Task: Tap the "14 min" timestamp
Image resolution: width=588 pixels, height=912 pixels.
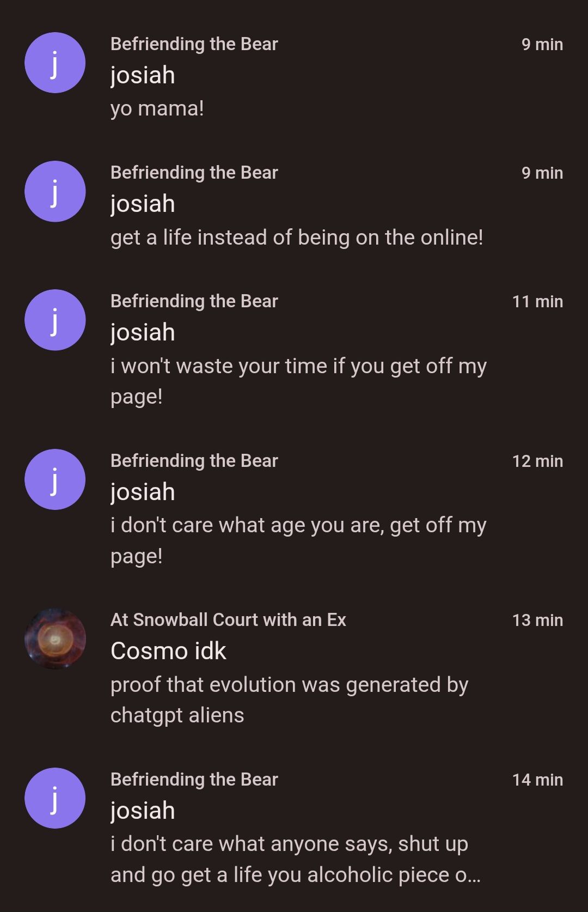Action: 537,780
